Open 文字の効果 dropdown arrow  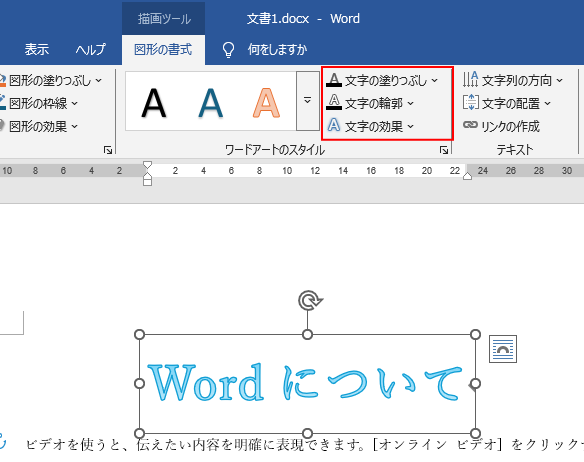point(410,126)
